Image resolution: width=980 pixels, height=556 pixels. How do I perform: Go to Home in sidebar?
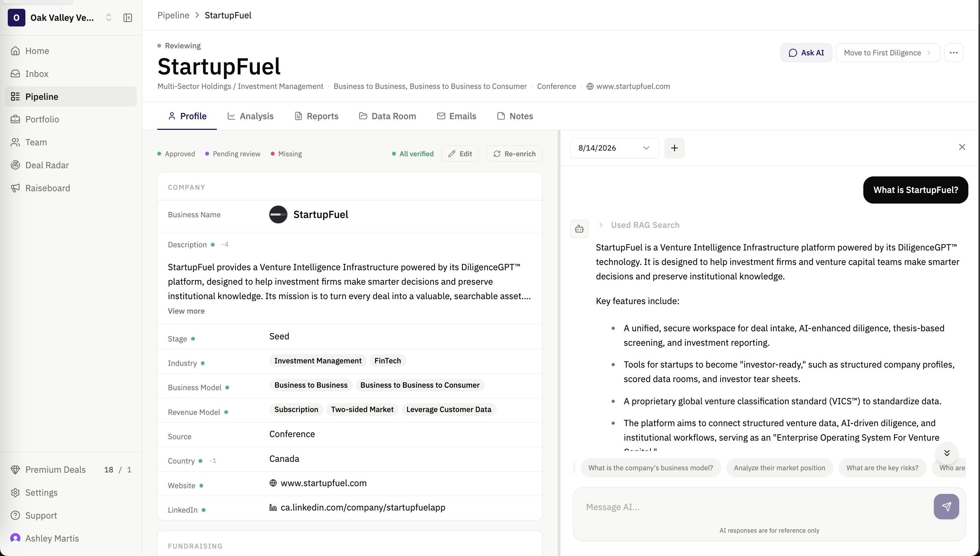click(x=71, y=51)
